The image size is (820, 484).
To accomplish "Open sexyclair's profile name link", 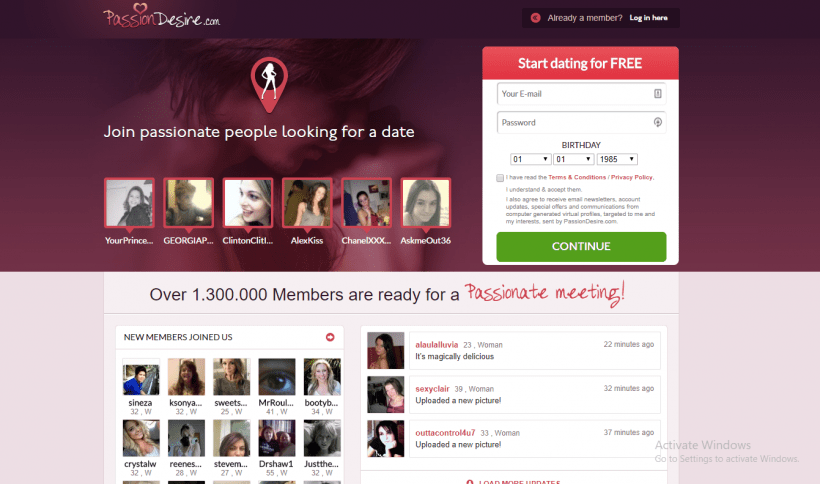I will click(x=432, y=389).
